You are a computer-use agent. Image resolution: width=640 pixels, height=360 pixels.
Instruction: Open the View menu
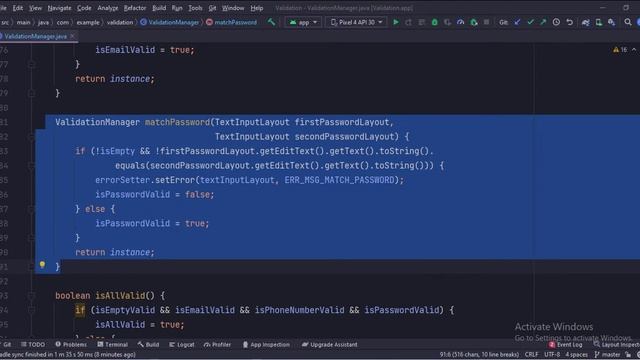tap(35, 8)
